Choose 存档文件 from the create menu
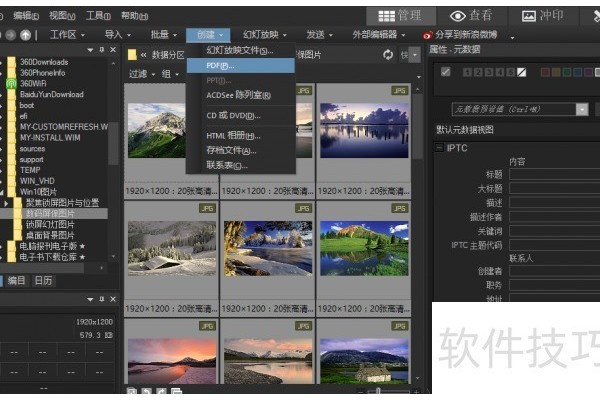600x400 pixels. click(241, 150)
